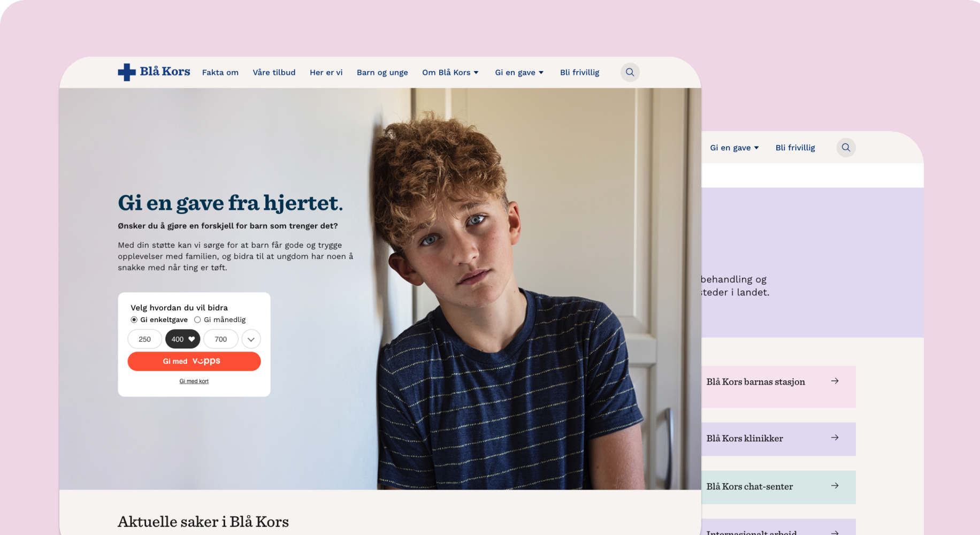
Task: Click the Gi med kort link
Action: tap(194, 381)
